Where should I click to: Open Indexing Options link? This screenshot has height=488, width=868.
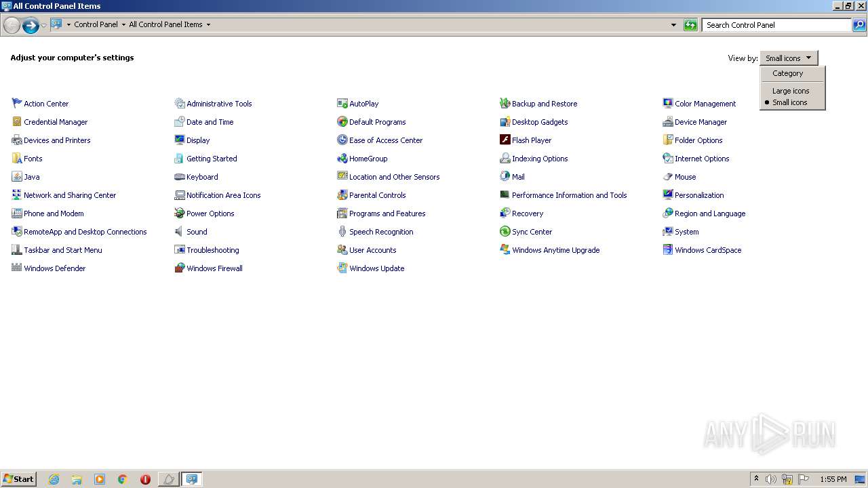click(540, 159)
